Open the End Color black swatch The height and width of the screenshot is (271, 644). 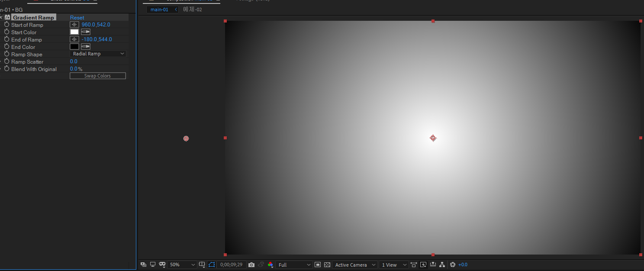[x=74, y=47]
